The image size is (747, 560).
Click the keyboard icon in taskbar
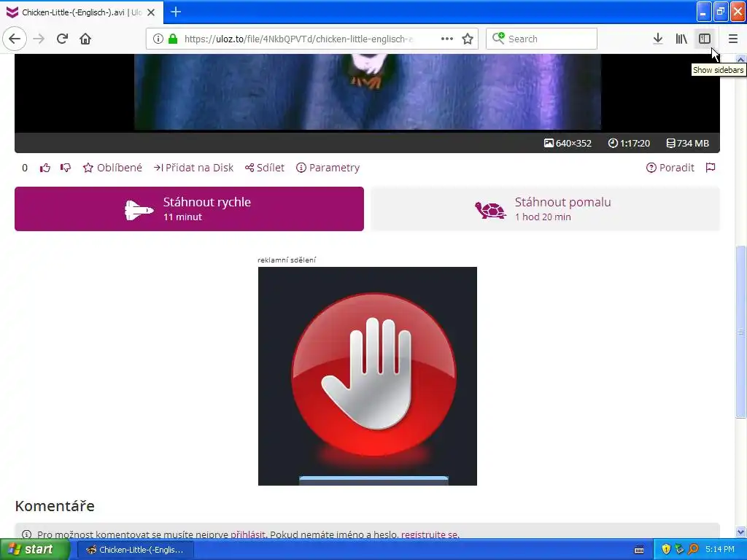tap(639, 550)
